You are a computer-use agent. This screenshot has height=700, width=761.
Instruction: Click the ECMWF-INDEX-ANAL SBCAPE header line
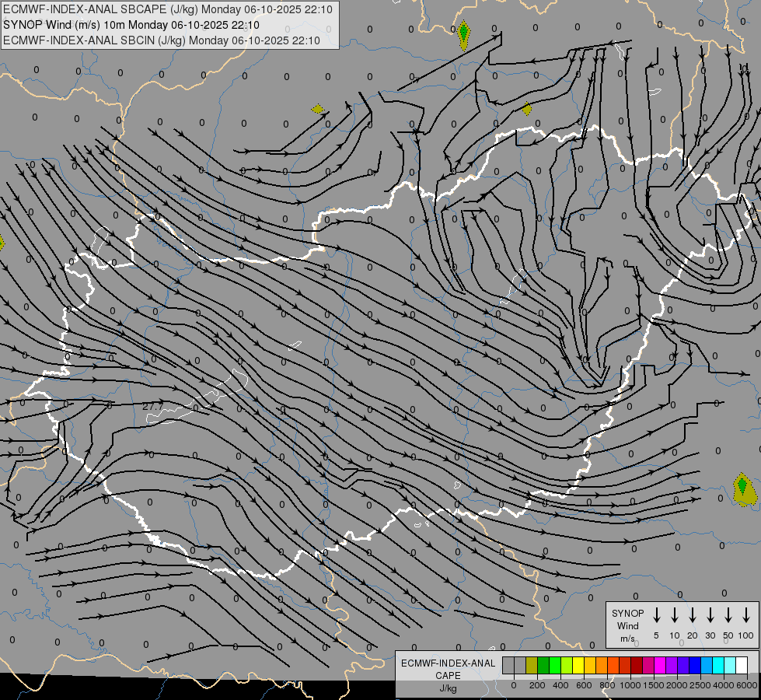pos(168,9)
